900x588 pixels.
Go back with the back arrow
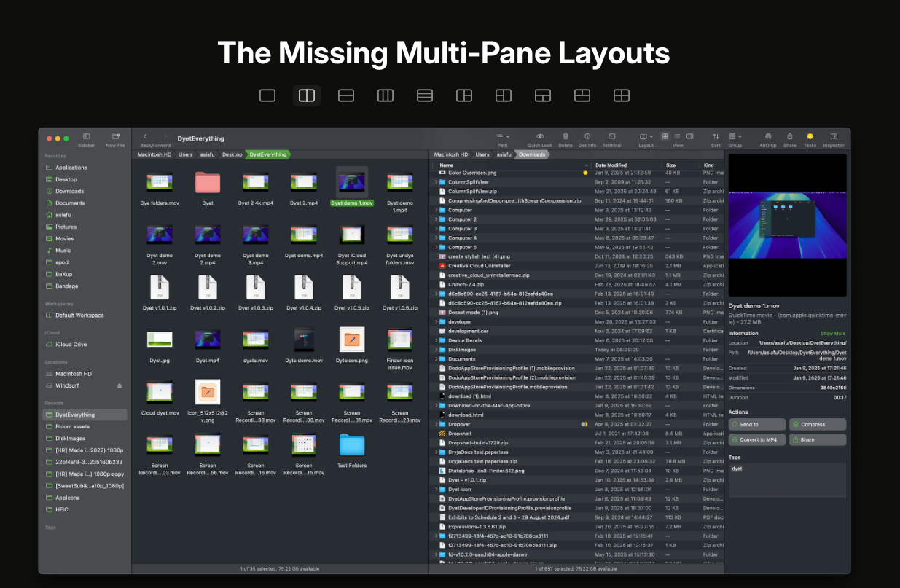tap(145, 136)
